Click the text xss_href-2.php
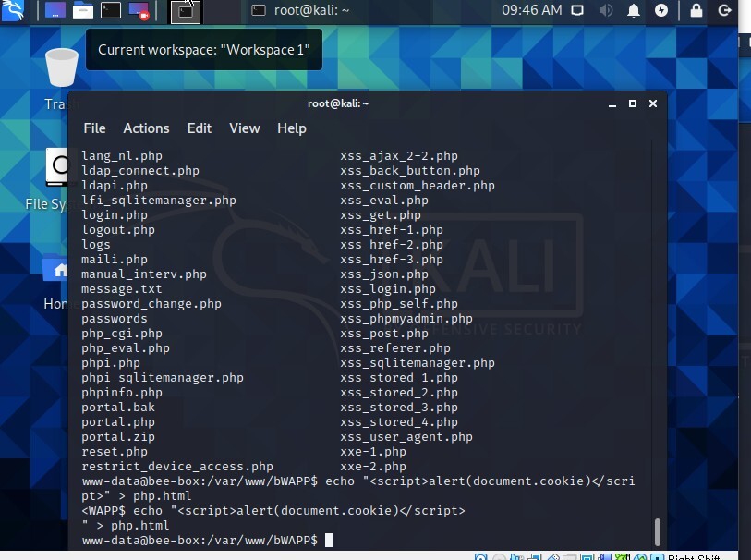Viewport: 751px width, 560px height. click(392, 245)
